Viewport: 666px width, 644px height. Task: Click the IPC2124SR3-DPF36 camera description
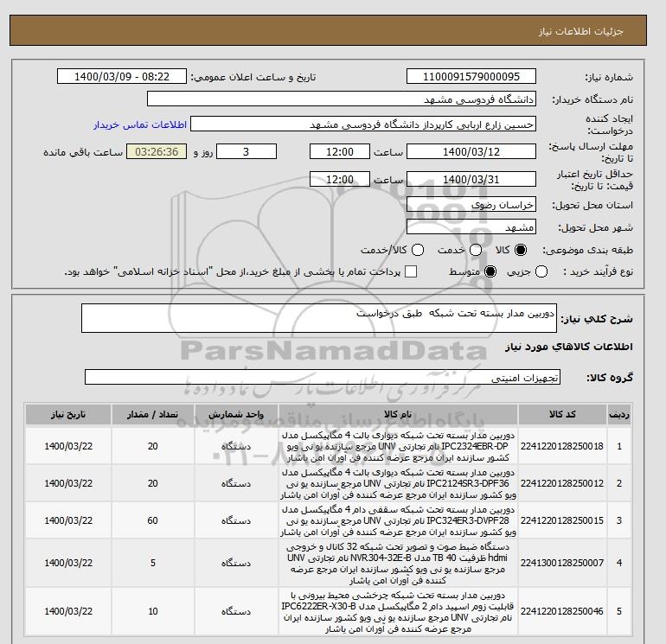coord(398,483)
